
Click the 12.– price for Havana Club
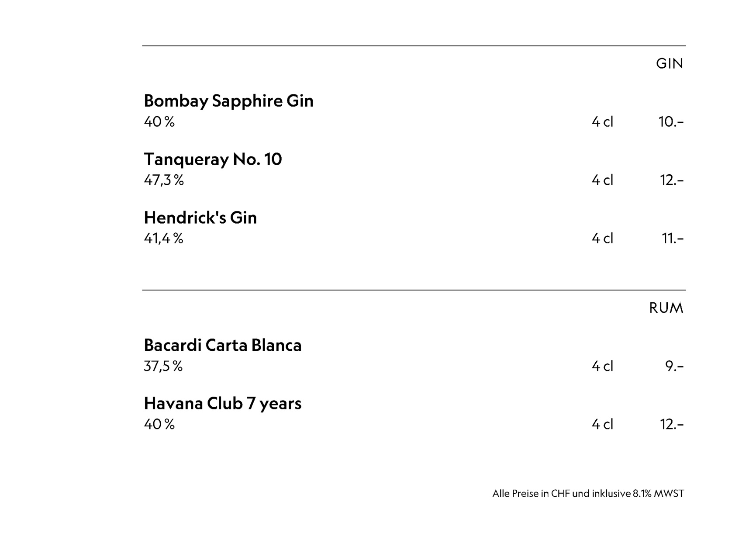click(x=671, y=424)
